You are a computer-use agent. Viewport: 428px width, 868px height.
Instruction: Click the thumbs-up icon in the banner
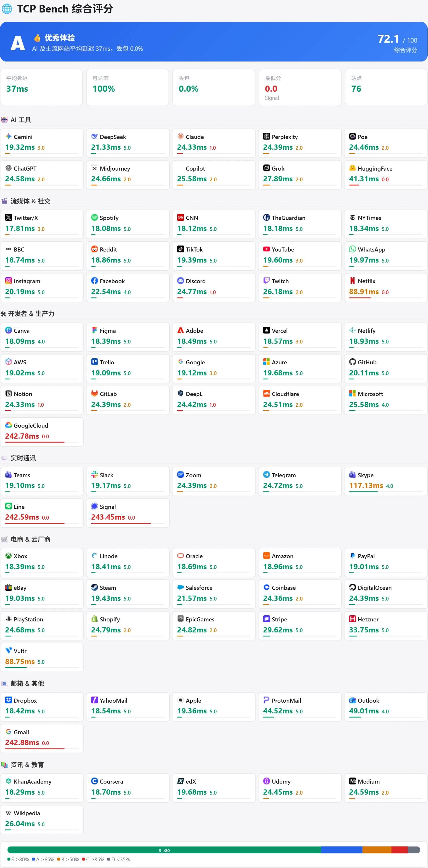click(37, 38)
